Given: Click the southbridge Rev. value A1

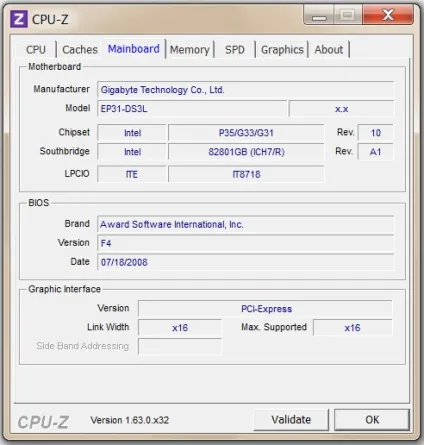Looking at the screenshot, I should [375, 152].
